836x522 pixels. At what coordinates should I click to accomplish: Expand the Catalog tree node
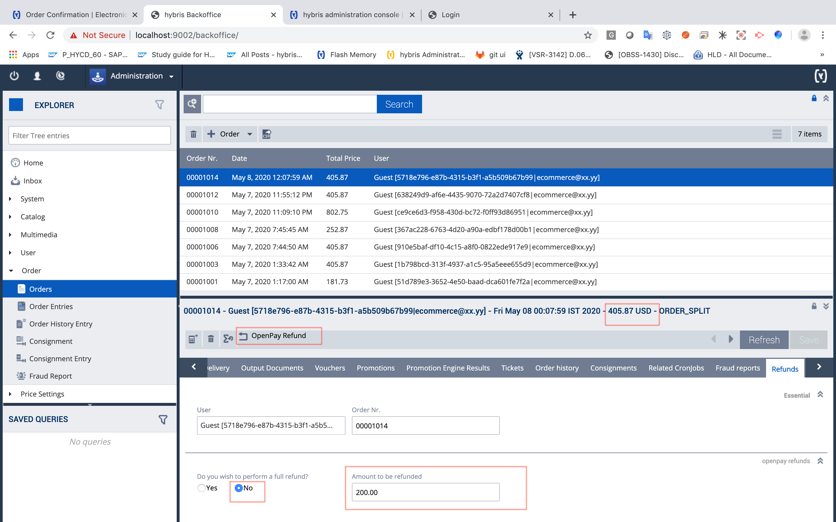[11, 217]
